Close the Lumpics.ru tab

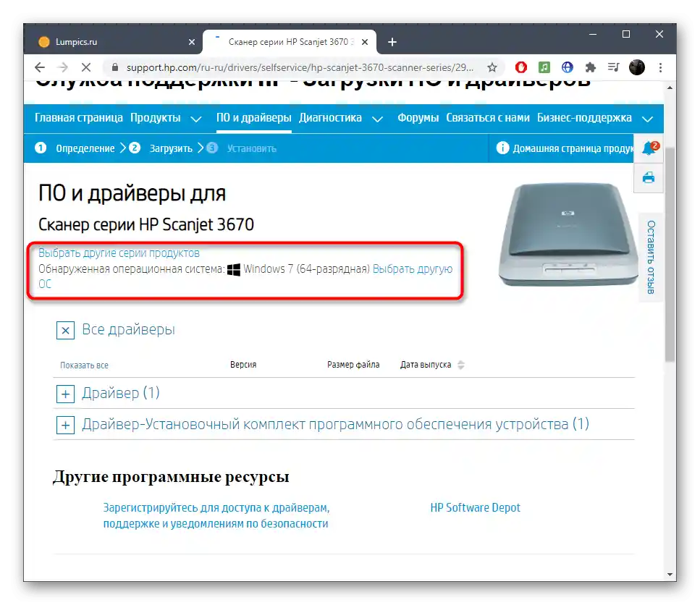pyautogui.click(x=192, y=42)
